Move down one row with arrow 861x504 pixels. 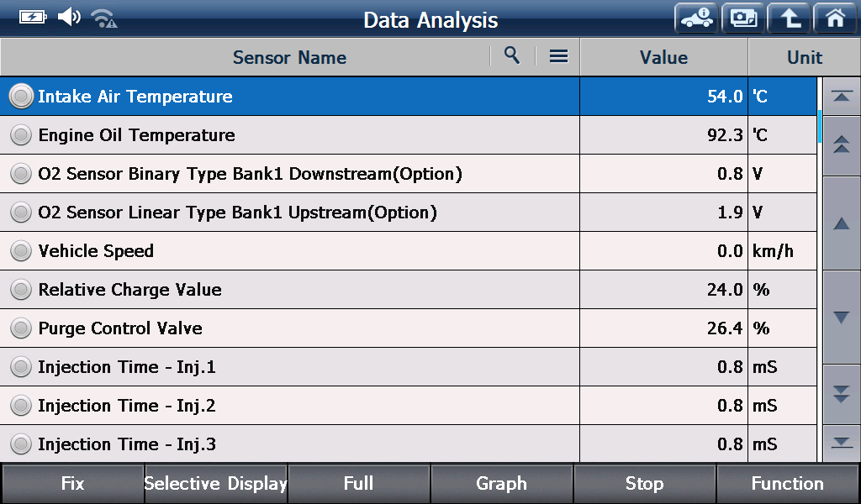(x=841, y=317)
